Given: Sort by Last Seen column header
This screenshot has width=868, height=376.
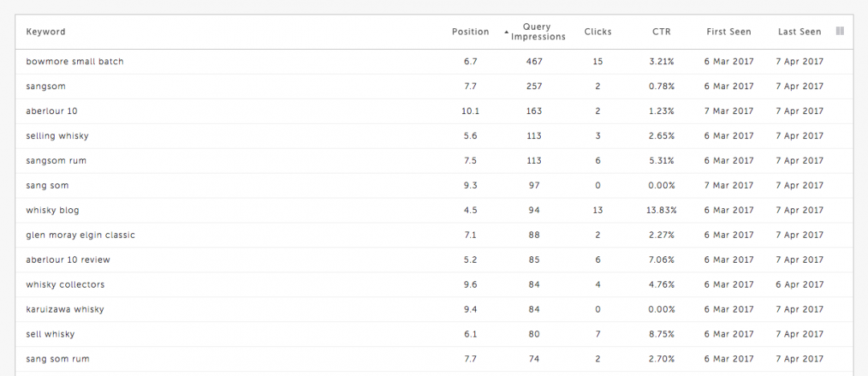Looking at the screenshot, I should (799, 32).
